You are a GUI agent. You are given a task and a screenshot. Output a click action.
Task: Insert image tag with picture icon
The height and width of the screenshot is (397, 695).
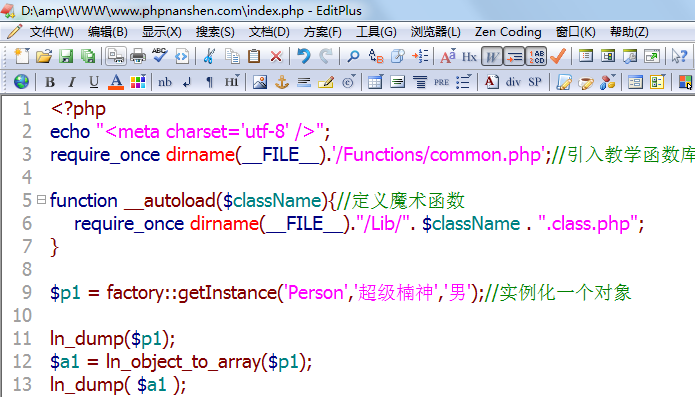[x=260, y=82]
